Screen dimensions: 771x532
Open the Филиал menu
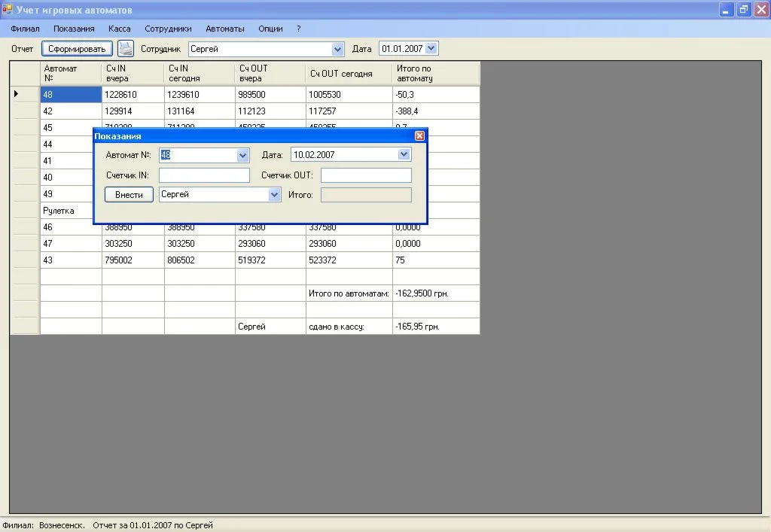click(x=25, y=29)
